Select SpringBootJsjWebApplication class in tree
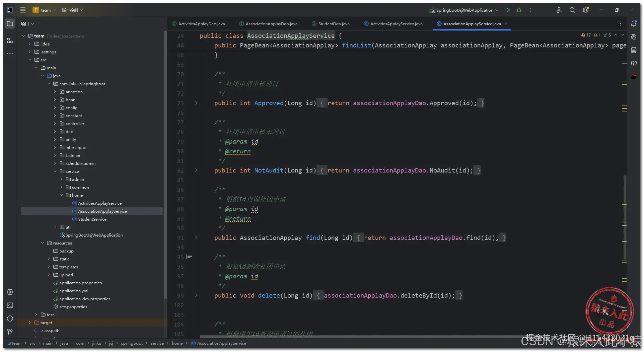 tap(94, 235)
